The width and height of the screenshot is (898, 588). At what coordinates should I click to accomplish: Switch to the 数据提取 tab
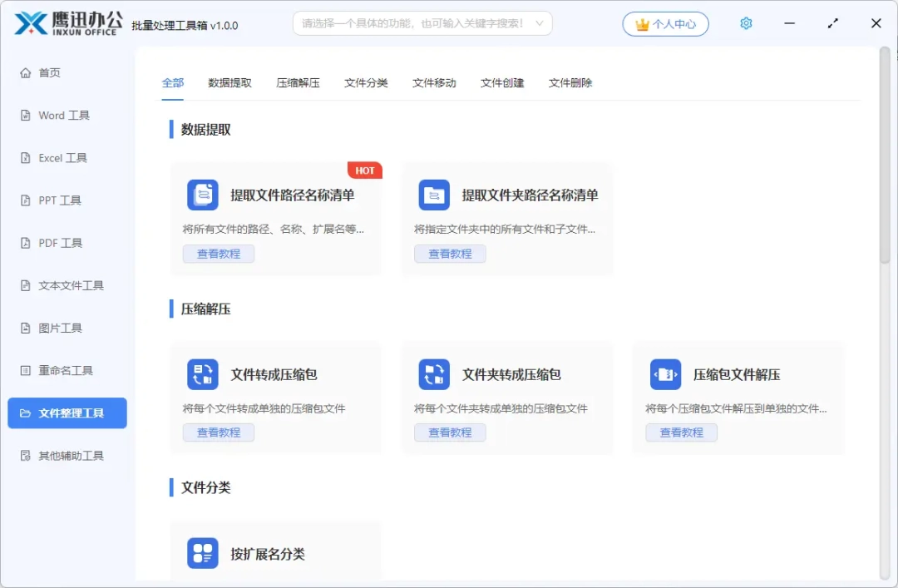tap(230, 83)
